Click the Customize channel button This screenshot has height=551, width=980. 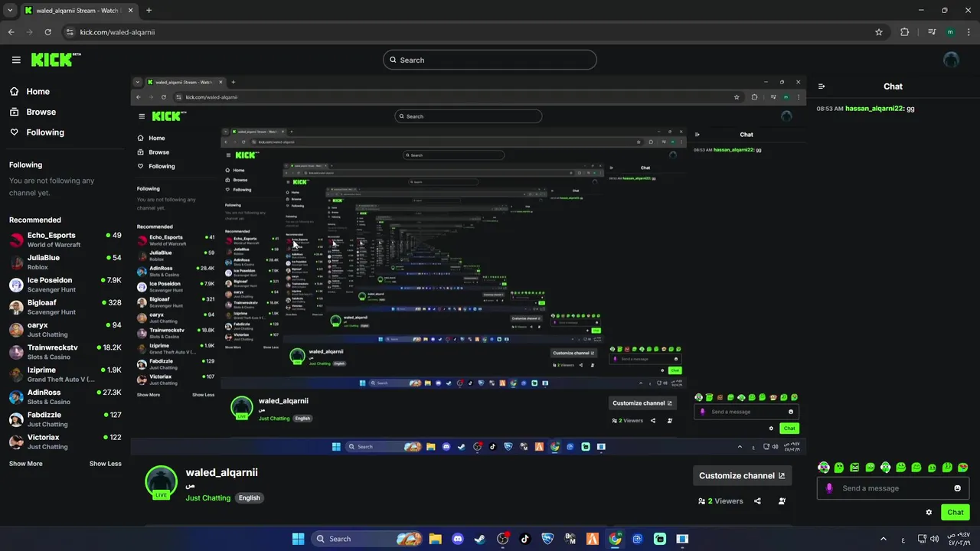coord(742,475)
